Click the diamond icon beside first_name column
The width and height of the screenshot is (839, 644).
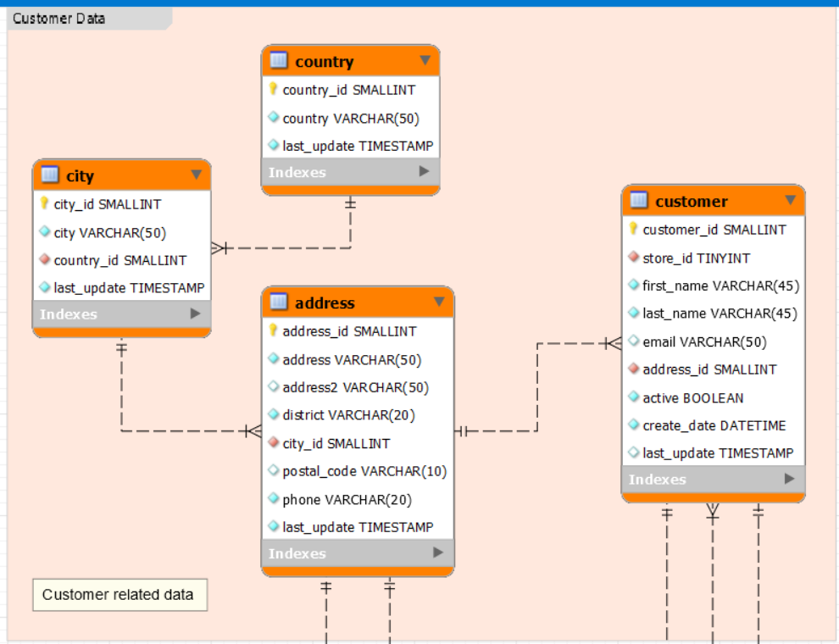[634, 285]
